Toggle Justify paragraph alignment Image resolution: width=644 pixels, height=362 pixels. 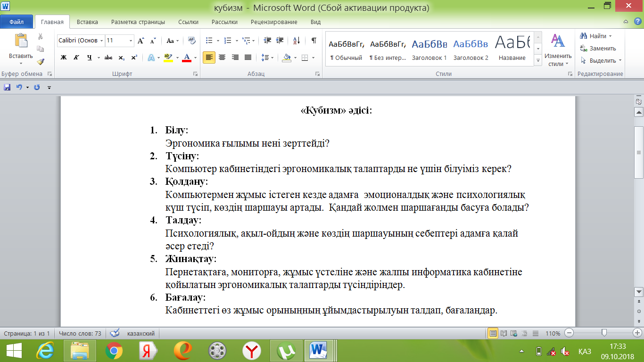click(x=248, y=58)
